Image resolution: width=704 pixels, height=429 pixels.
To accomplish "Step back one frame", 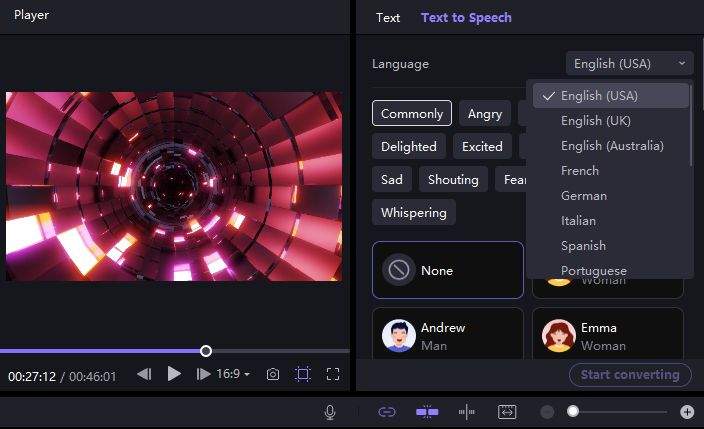I will click(144, 374).
